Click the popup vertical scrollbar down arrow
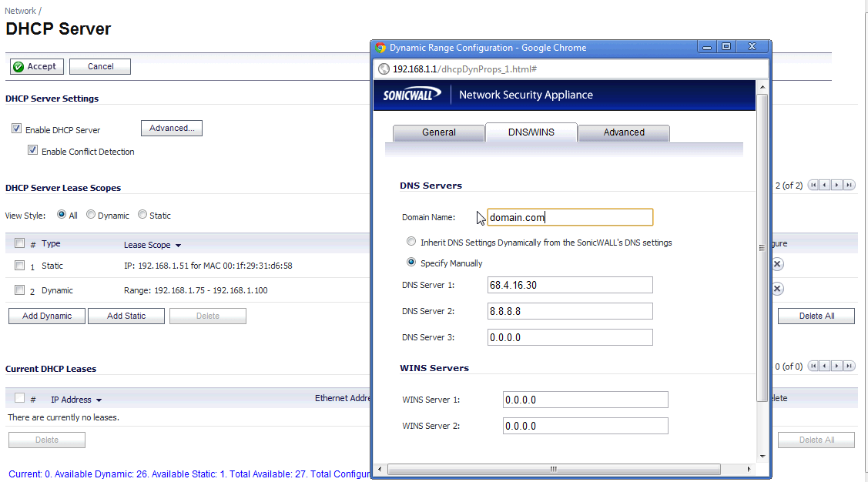868x482 pixels. [x=762, y=457]
